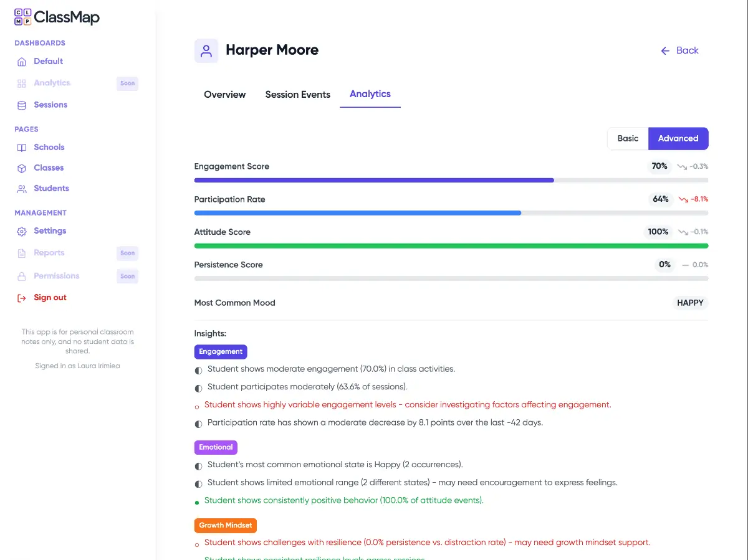This screenshot has height=560, width=748.
Task: Click the HAPPY mood badge
Action: [x=690, y=303]
